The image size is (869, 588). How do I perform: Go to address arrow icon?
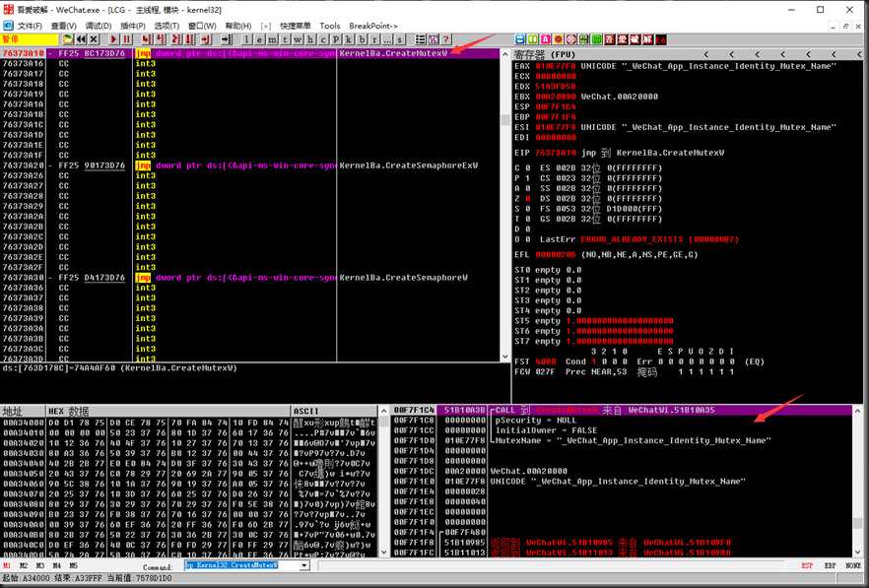(x=227, y=39)
